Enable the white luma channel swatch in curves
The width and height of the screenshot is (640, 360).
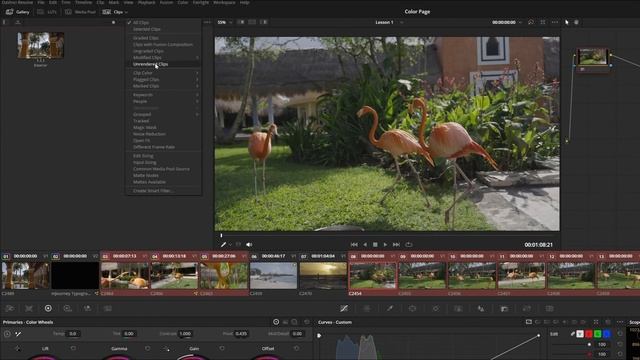click(x=580, y=334)
